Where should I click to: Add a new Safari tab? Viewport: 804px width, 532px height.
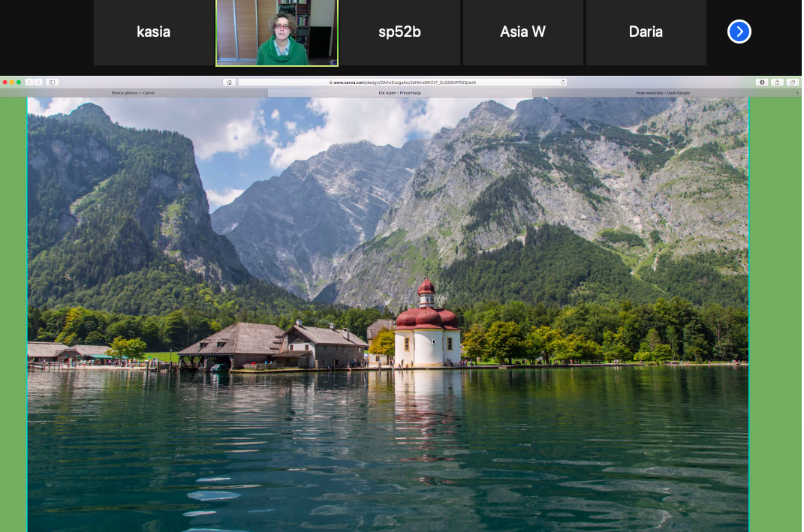[x=798, y=93]
